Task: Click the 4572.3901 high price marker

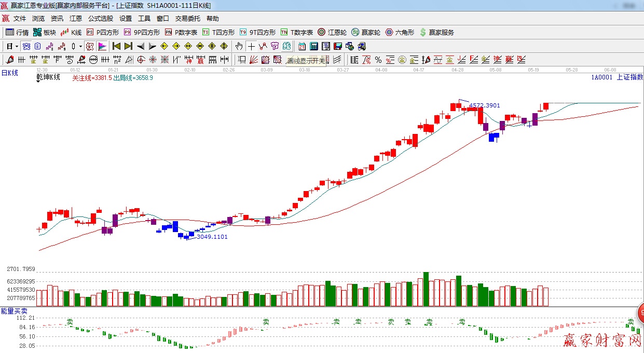Action: [x=484, y=105]
